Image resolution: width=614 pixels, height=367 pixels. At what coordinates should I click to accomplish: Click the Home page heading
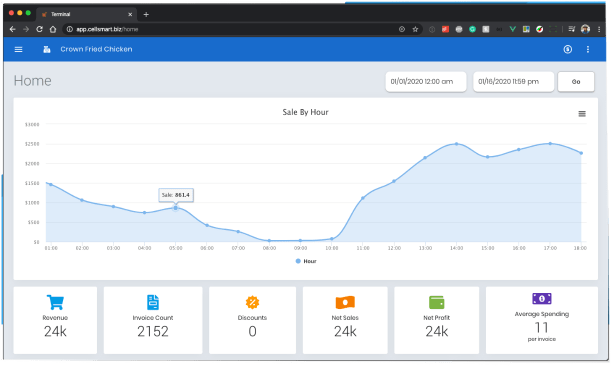click(33, 81)
